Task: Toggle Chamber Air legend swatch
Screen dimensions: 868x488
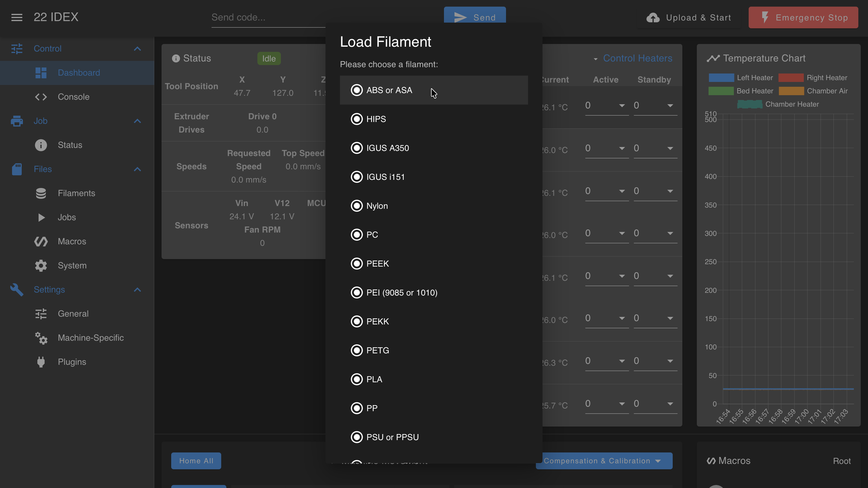Action: (791, 91)
